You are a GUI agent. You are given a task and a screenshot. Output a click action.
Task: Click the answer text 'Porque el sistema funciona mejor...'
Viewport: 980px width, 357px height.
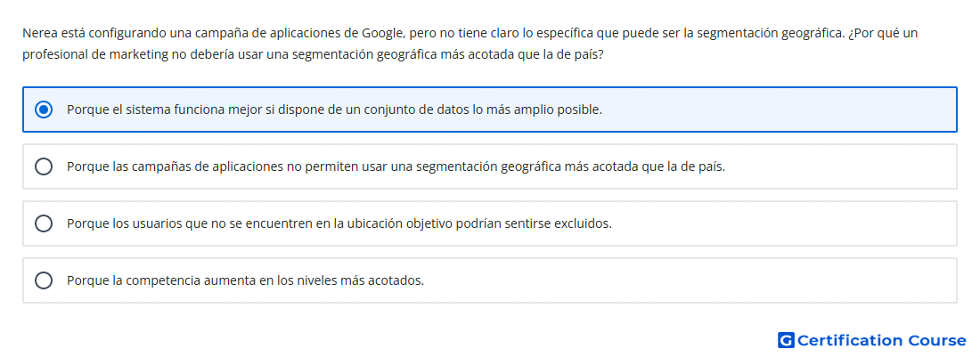[x=334, y=110]
